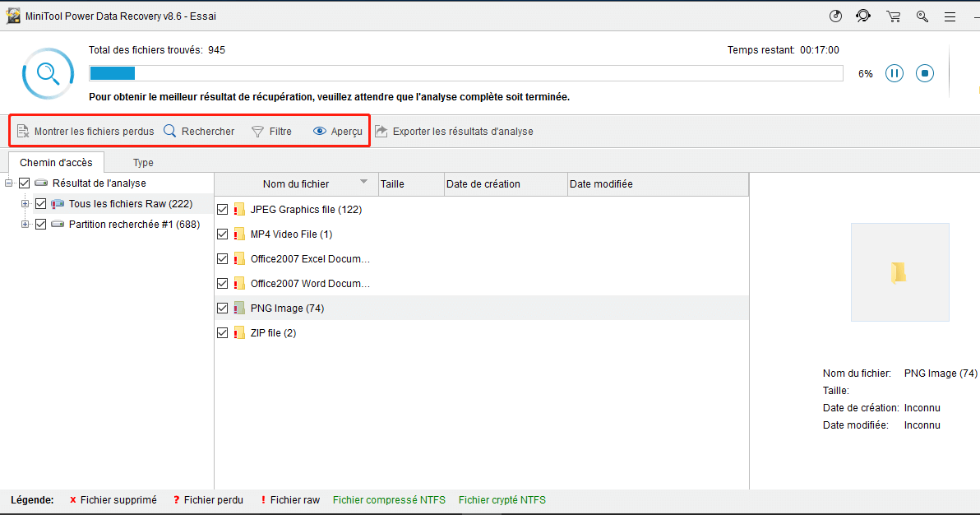Click Montrer les fichiers perdus

86,131
